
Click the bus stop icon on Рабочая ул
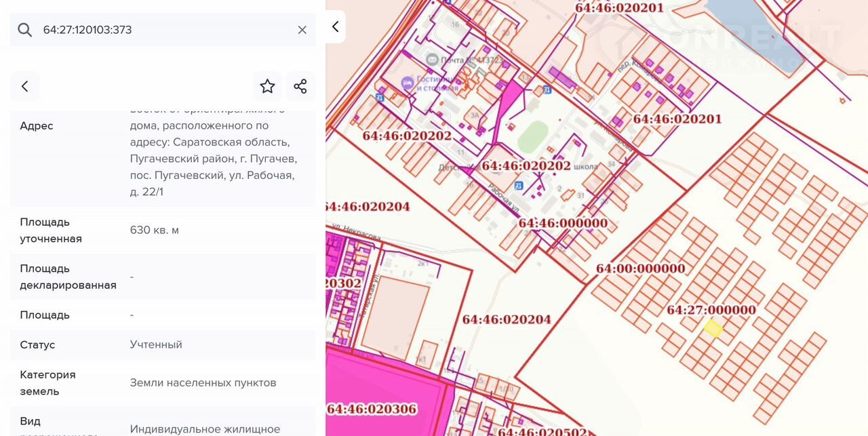(519, 185)
